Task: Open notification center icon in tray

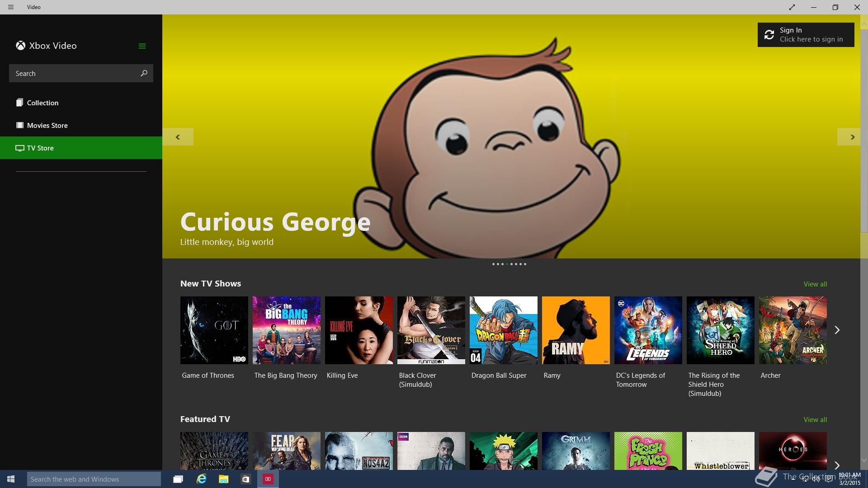Action: (829, 479)
